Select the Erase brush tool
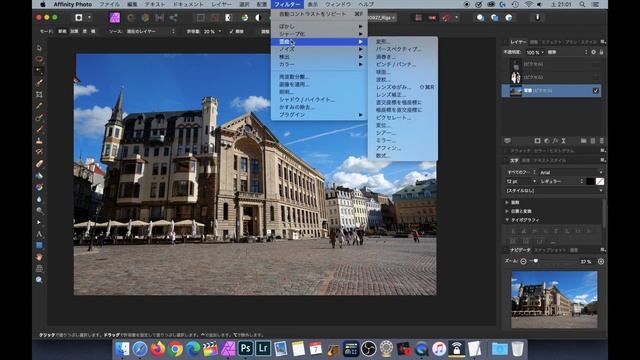Viewport: 640px width, 360px height. [39, 164]
